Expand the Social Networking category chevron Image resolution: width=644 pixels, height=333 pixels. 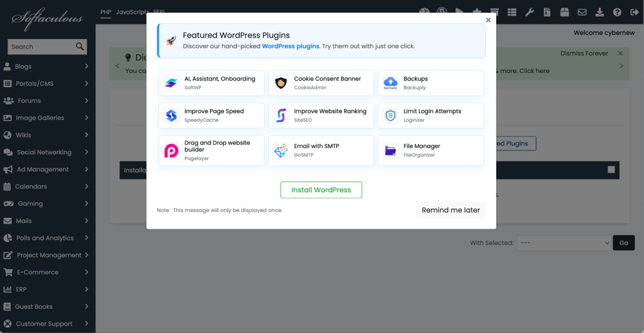pos(87,152)
